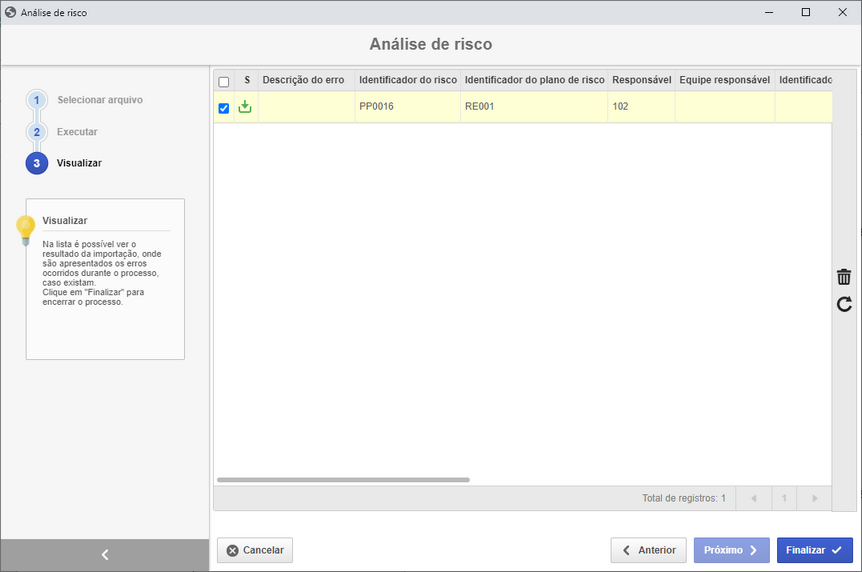Click the app globe icon in title bar

click(x=10, y=12)
